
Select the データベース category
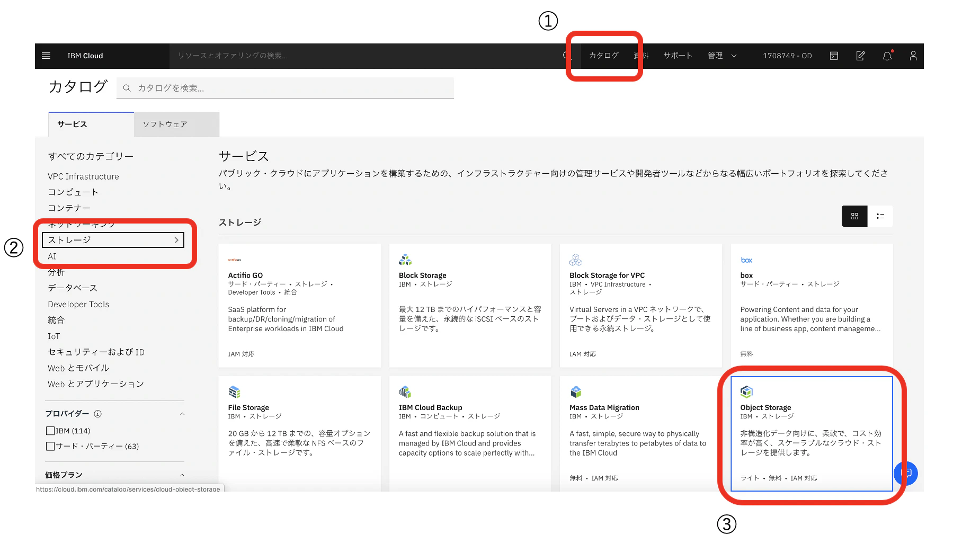(x=73, y=288)
